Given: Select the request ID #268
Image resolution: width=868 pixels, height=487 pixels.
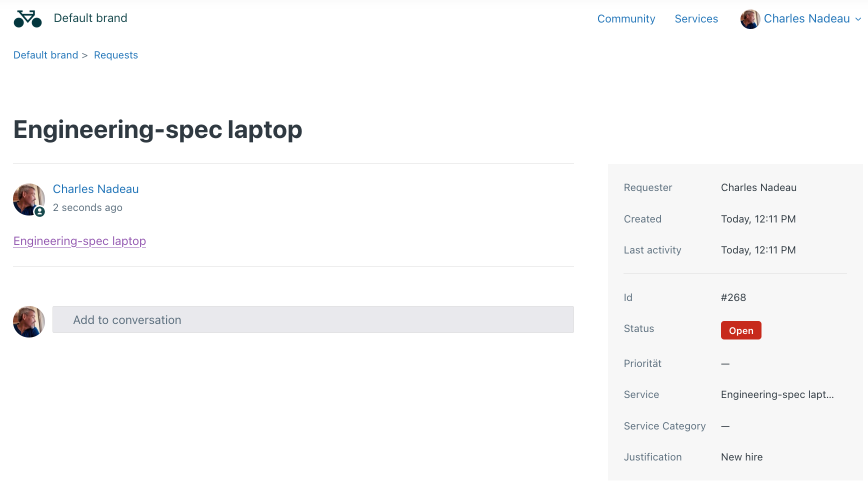Looking at the screenshot, I should (x=733, y=297).
